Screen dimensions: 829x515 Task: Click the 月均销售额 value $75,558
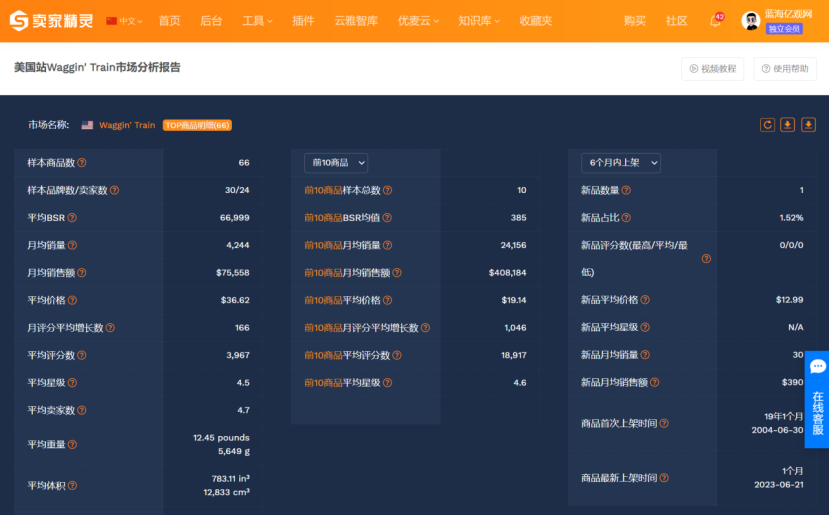click(233, 273)
